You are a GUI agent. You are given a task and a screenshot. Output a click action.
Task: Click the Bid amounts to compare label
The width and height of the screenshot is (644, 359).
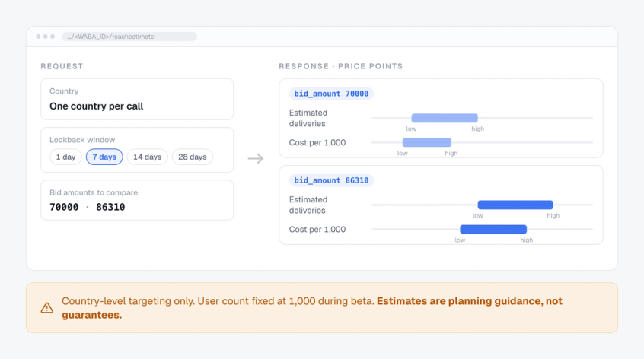click(94, 192)
